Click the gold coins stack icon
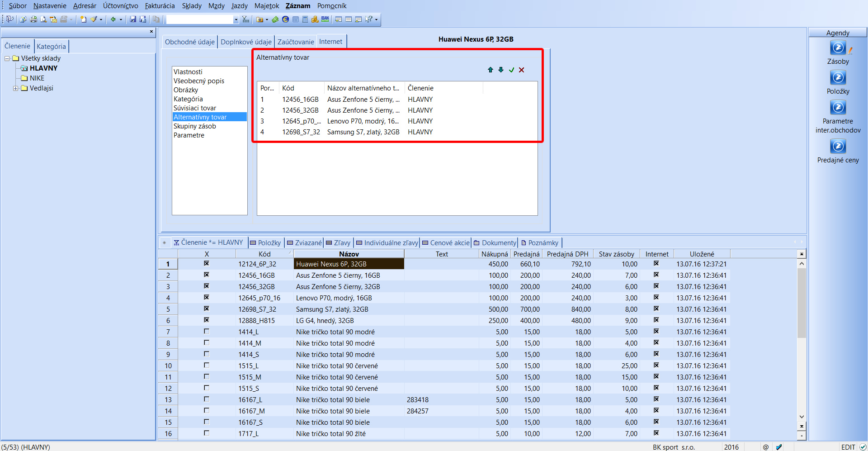Image resolution: width=868 pixels, height=451 pixels. [315, 19]
